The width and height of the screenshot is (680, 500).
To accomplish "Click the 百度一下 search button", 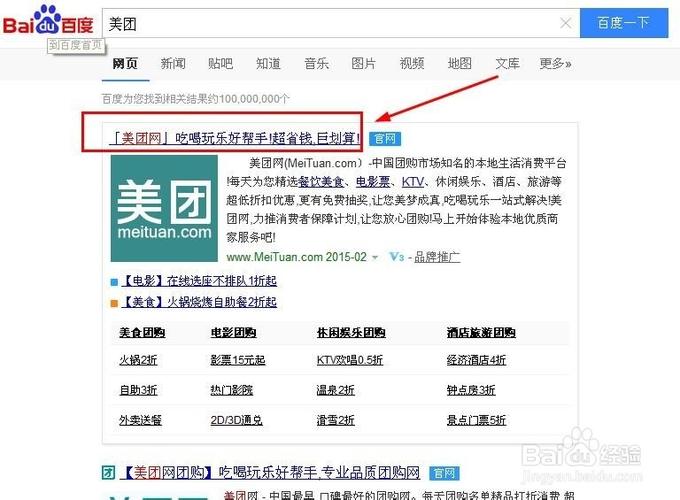I will pyautogui.click(x=624, y=23).
